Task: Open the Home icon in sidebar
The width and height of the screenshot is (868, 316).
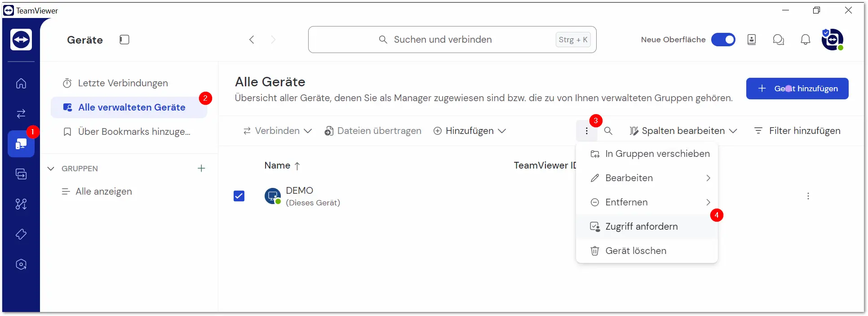Action: pos(21,84)
